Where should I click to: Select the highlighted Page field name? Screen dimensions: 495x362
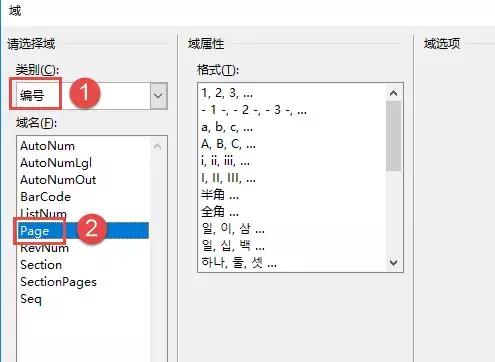click(83, 231)
